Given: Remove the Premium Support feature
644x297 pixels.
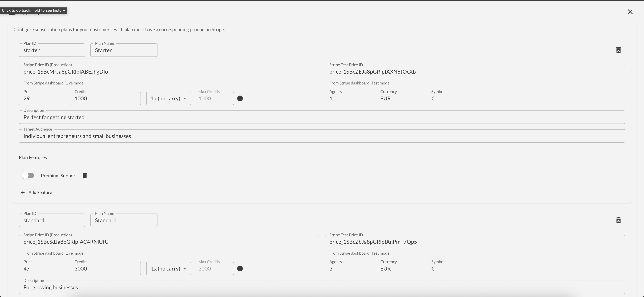Looking at the screenshot, I should point(85,176).
